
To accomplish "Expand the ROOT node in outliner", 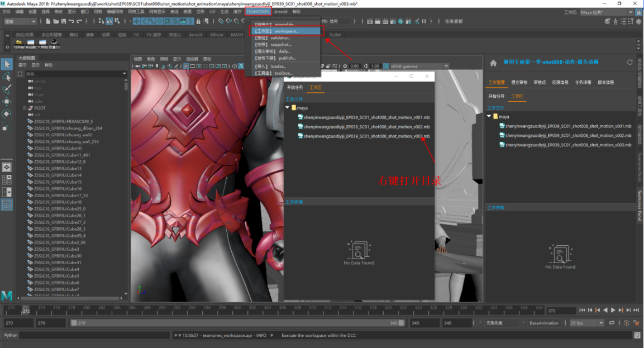I will 25,108.
